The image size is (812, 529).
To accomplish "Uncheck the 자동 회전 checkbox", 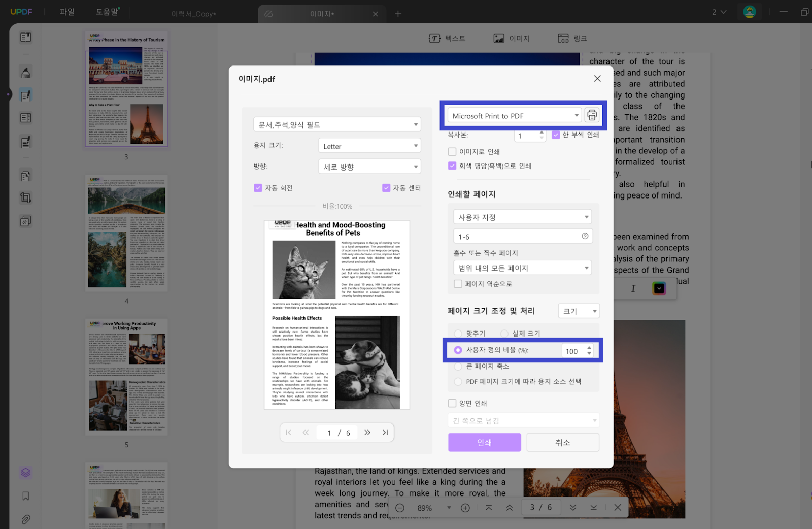I will pyautogui.click(x=258, y=188).
